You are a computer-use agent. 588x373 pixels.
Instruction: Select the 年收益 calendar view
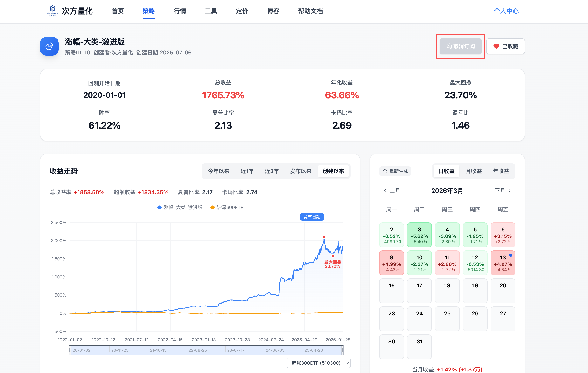coord(501,171)
